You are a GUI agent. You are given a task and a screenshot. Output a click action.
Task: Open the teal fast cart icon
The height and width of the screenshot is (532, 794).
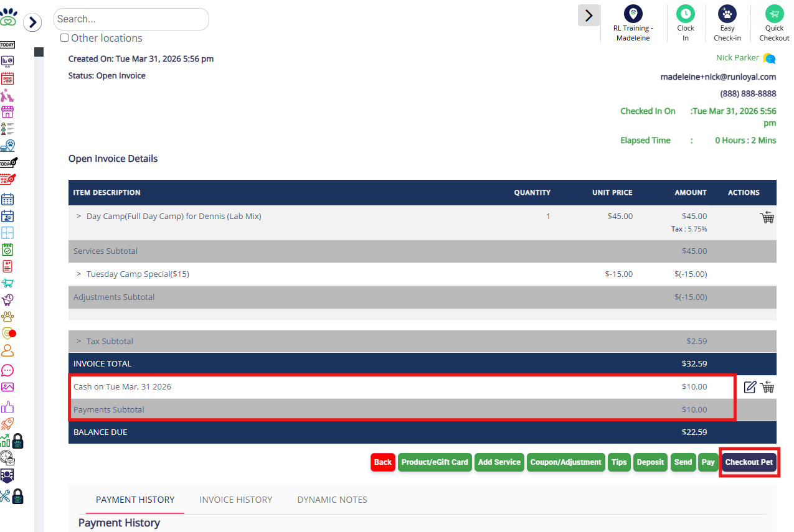[x=7, y=283]
